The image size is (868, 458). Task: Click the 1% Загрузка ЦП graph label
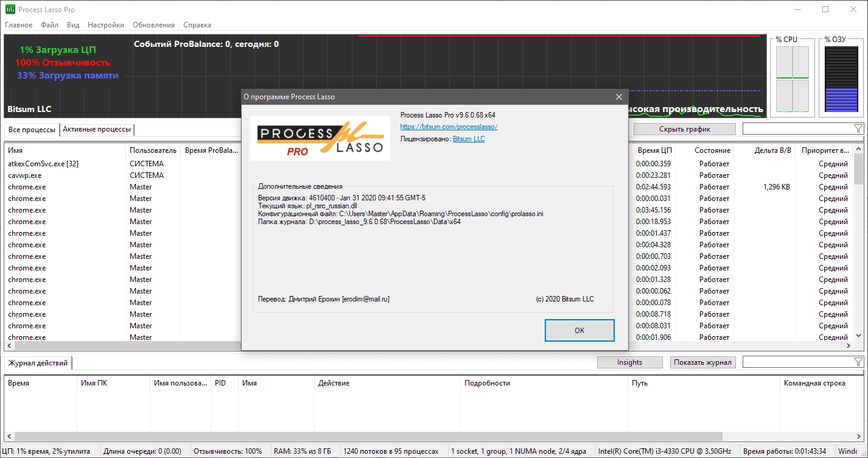tap(57, 50)
